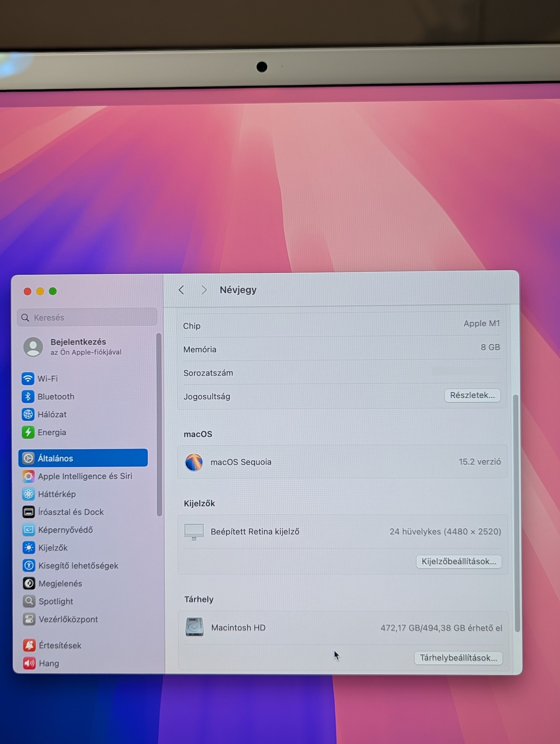Click '24 hüvelykes (4480 × 2520)' text
This screenshot has width=560, height=744.
[x=445, y=531]
